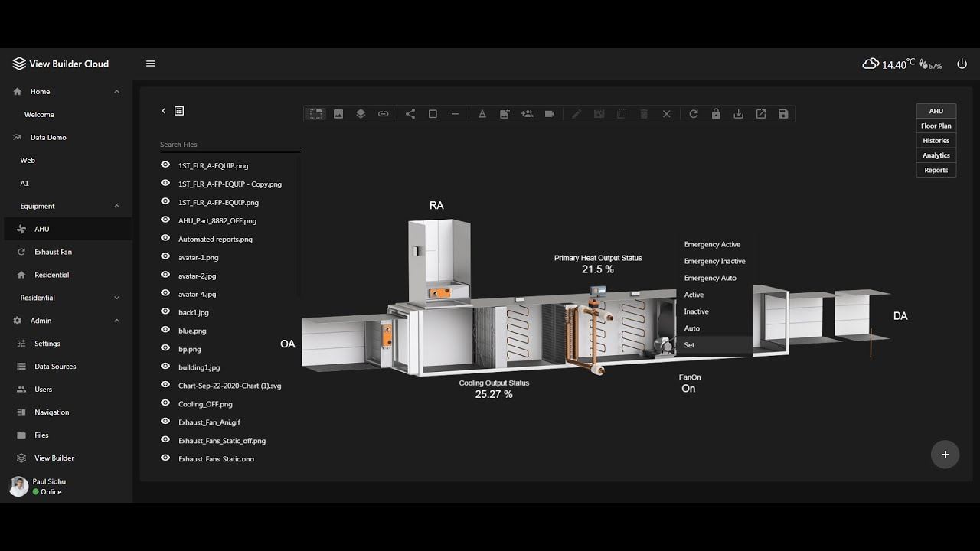Expand the Residential section chevron
The height and width of the screenshot is (551, 980).
(x=117, y=298)
